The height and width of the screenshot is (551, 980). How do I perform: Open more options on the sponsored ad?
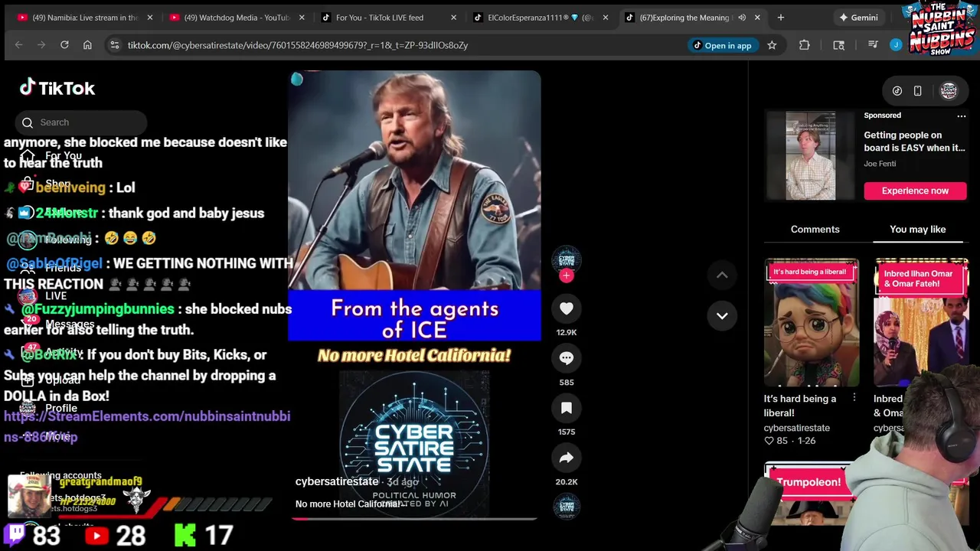[x=962, y=116]
